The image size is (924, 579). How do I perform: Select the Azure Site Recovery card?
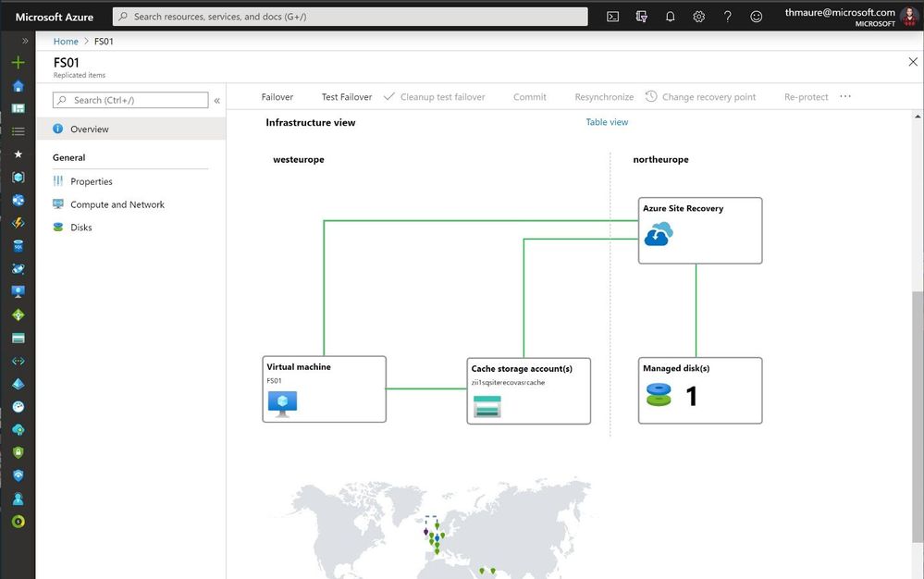(x=700, y=230)
